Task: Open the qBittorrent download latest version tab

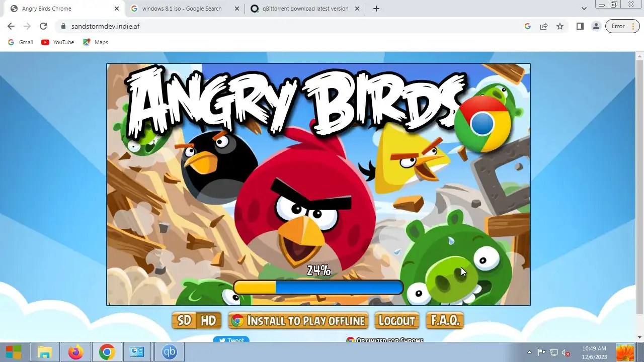Action: (305, 9)
